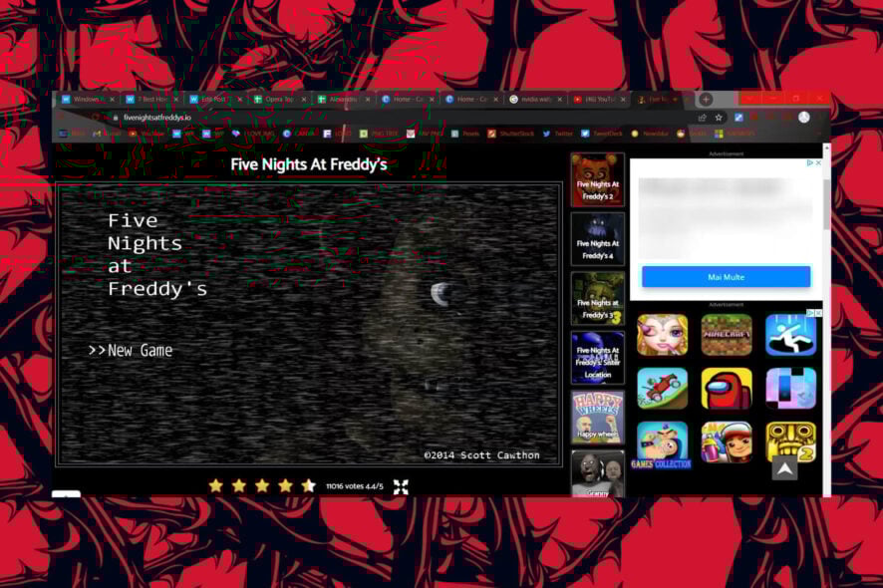Open the princess makeup game ad icon
This screenshot has width=883, height=588.
click(662, 335)
